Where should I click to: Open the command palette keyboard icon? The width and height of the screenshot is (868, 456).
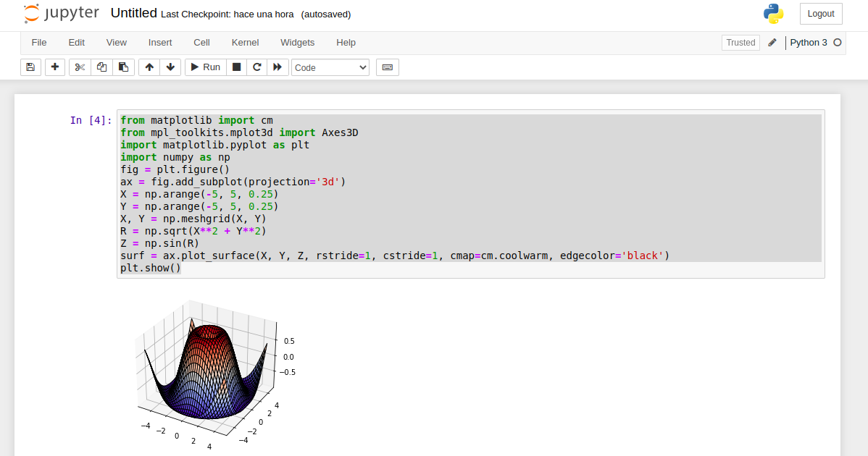click(387, 67)
